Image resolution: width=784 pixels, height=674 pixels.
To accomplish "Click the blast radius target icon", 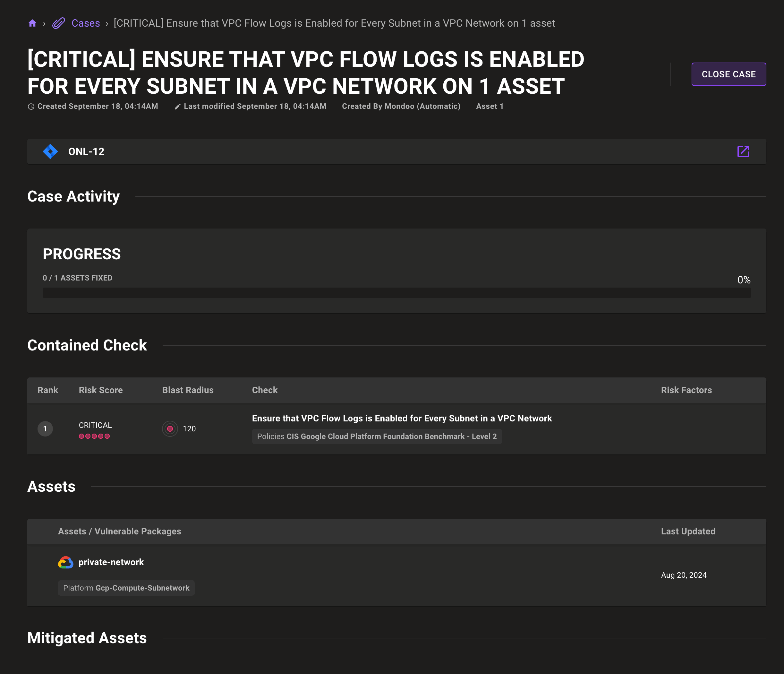I will pos(170,429).
